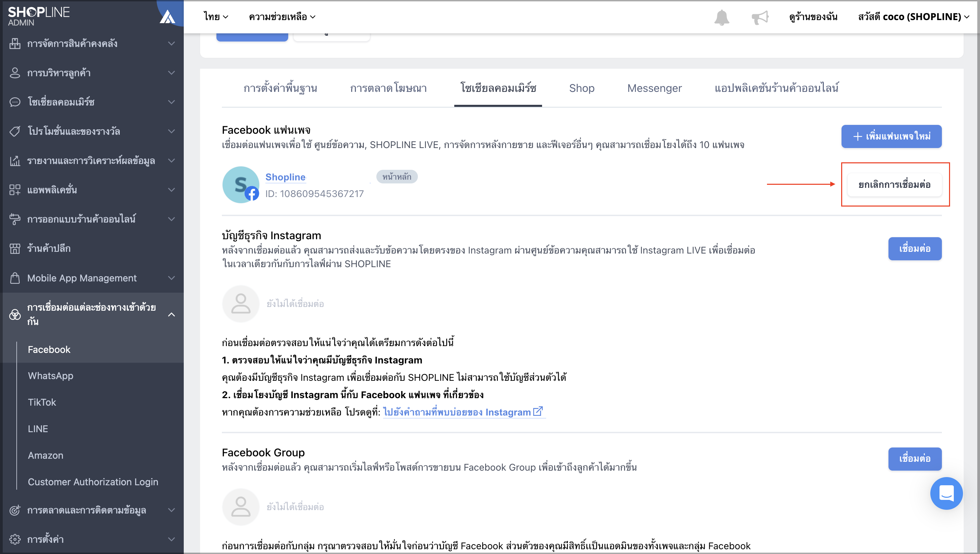Open the megaphone announcements icon
980x554 pixels.
pyautogui.click(x=760, y=17)
